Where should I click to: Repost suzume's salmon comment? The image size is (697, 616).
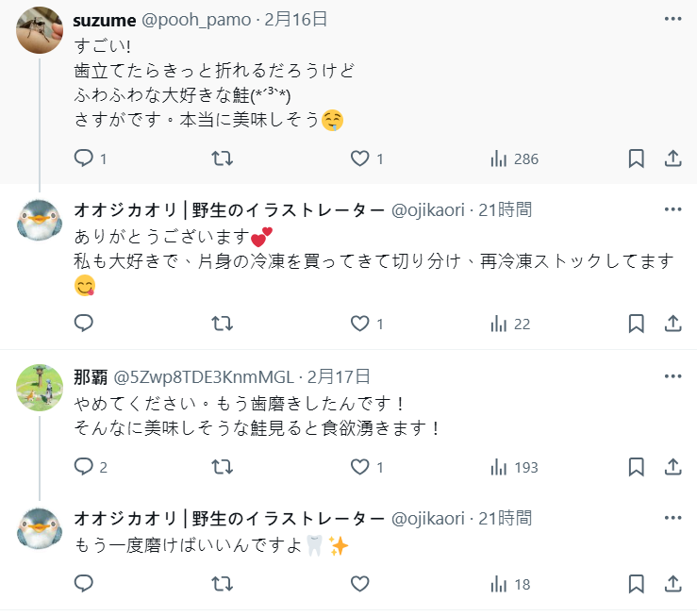222,158
